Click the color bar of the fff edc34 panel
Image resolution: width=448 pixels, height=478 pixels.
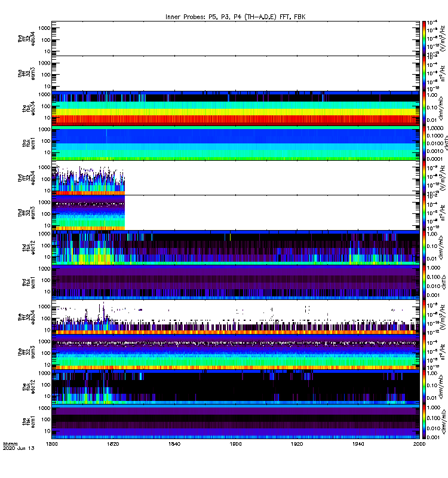tap(424, 317)
